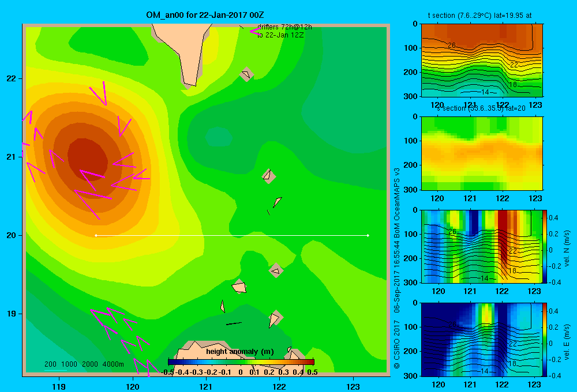Click longitude label 121 under the main map
The height and width of the screenshot is (392, 577).
(x=206, y=386)
